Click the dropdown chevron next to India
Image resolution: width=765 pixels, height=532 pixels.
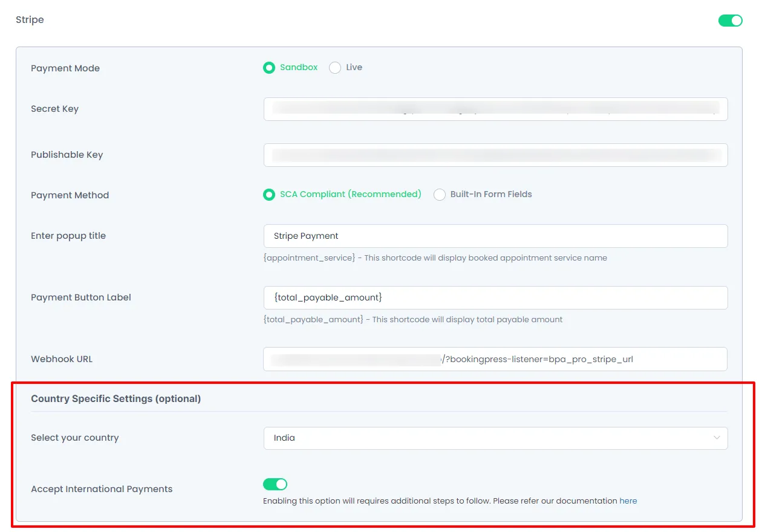(x=717, y=438)
